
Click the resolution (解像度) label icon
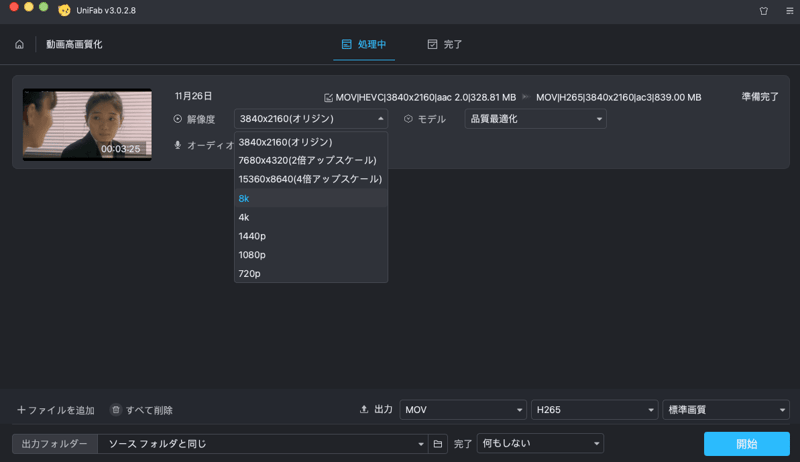coord(178,119)
